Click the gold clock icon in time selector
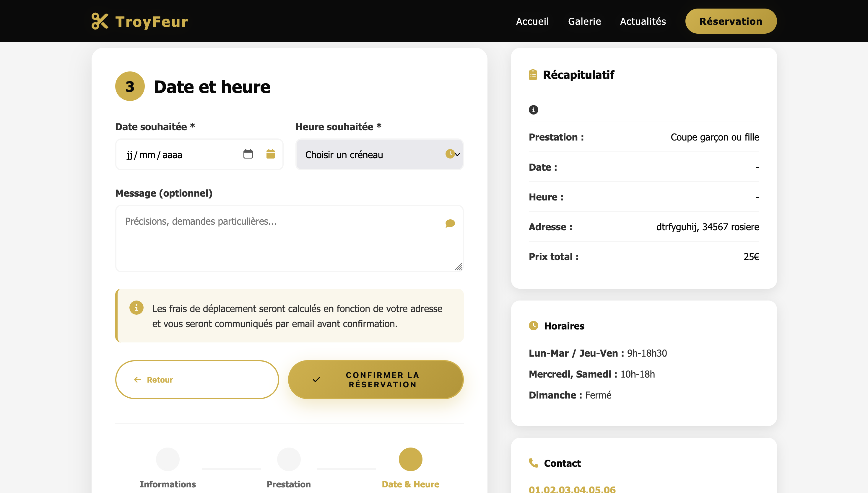Viewport: 868px width, 493px height. 450,154
